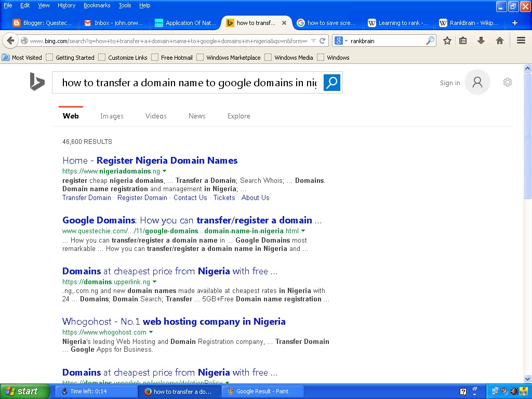Screen dimensions: 532x399
Task: Open the Free Hotmail bookmark
Action: point(172,57)
